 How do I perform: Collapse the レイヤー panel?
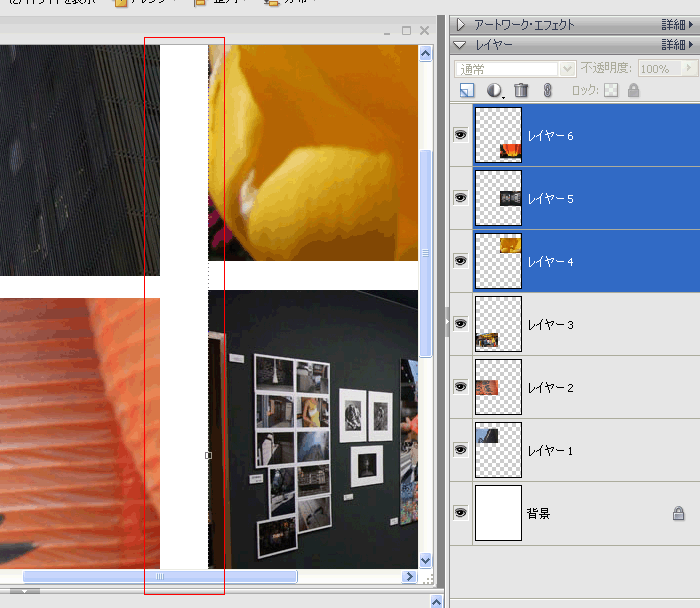pyautogui.click(x=460, y=45)
